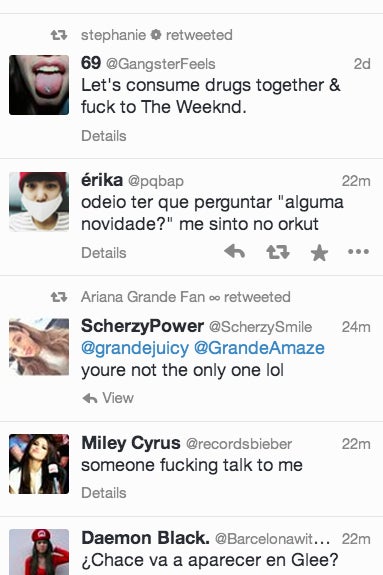The image size is (383, 575).
Task: Open the ScherzyPower profile picture
Action: coord(39,347)
